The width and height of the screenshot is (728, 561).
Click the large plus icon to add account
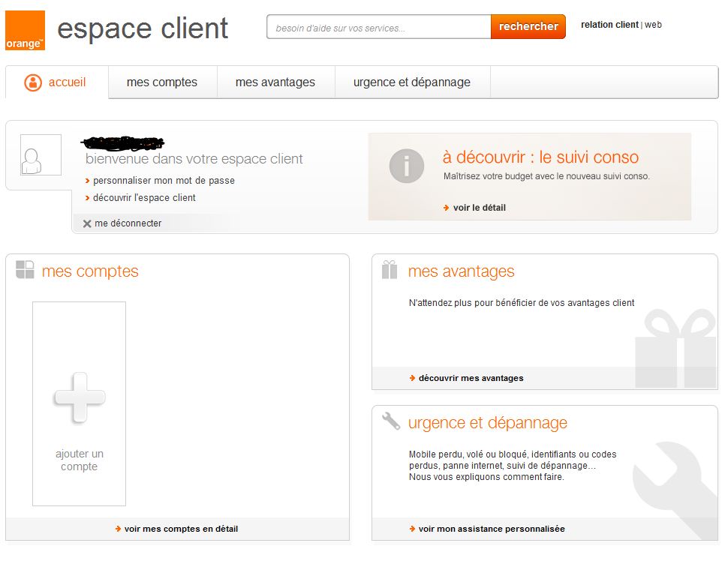click(79, 397)
